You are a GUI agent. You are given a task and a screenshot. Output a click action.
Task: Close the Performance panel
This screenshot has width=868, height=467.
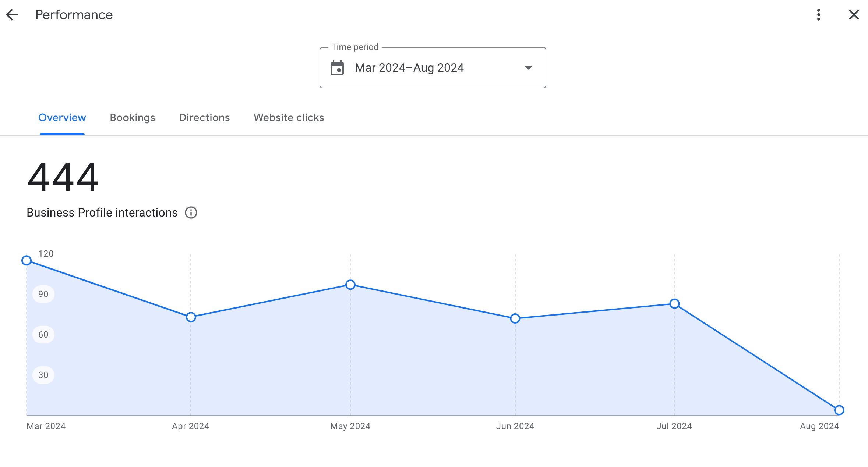tap(854, 15)
